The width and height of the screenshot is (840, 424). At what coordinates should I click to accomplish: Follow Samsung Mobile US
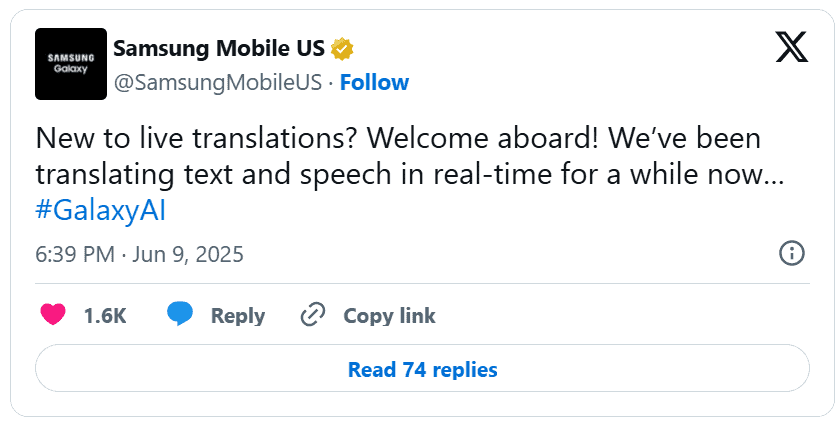[x=374, y=82]
